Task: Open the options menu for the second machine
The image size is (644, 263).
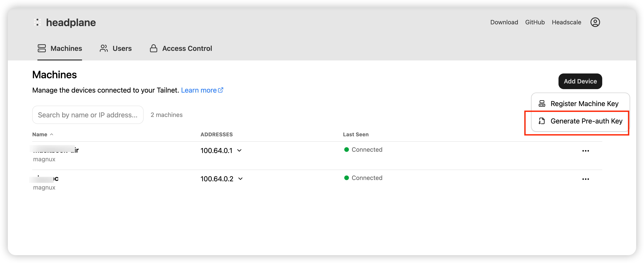Action: pos(586,179)
